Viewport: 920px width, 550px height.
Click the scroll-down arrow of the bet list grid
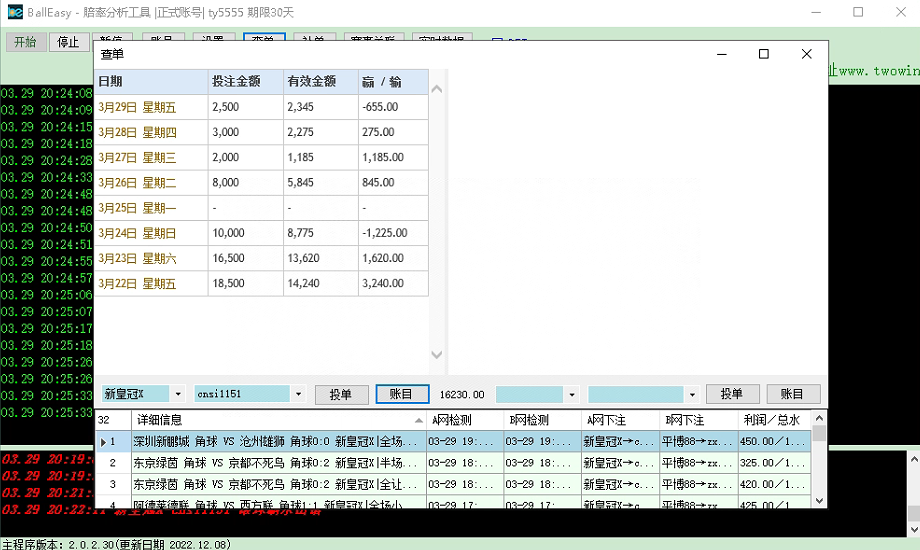(819, 500)
